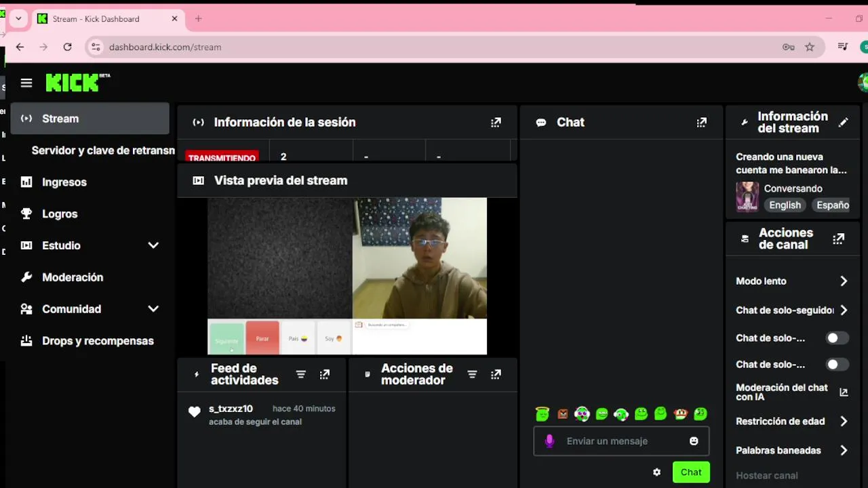Click in the Enviar un mensaje field
The image size is (868, 488).
622,441
